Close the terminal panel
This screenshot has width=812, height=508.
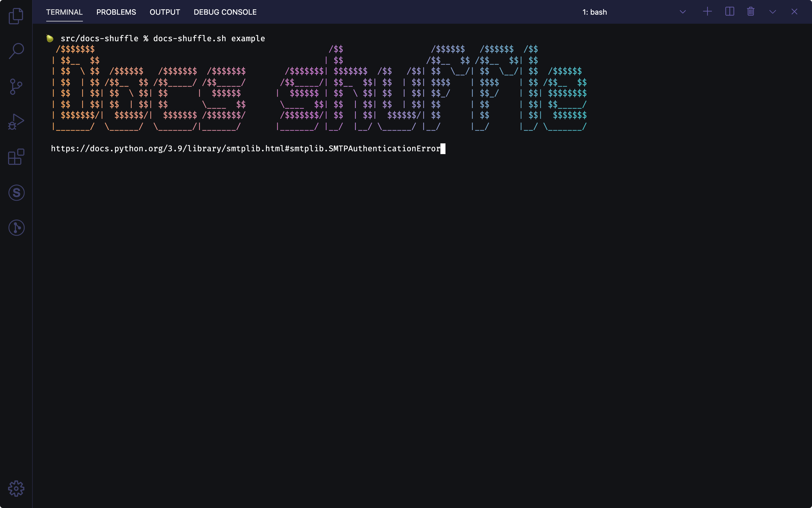(x=794, y=12)
